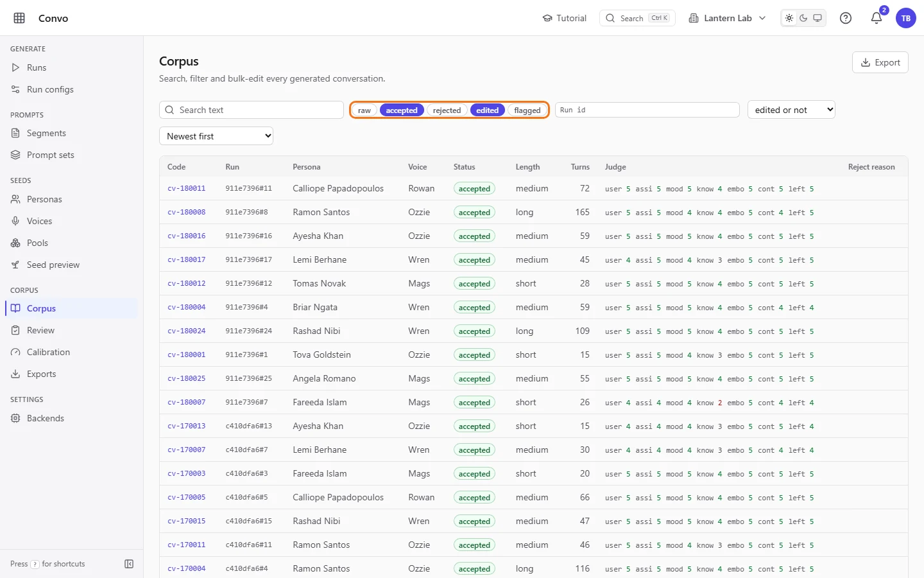Open the Tutorial link
Image resolution: width=924 pixels, height=578 pixels.
[565, 18]
